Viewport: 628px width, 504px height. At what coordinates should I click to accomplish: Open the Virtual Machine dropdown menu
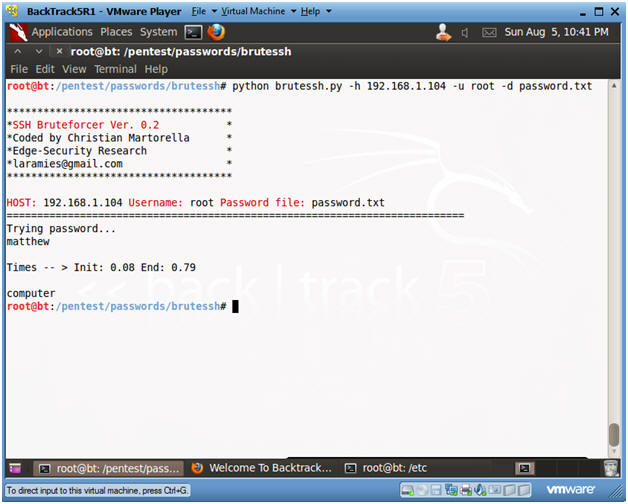coord(258,11)
